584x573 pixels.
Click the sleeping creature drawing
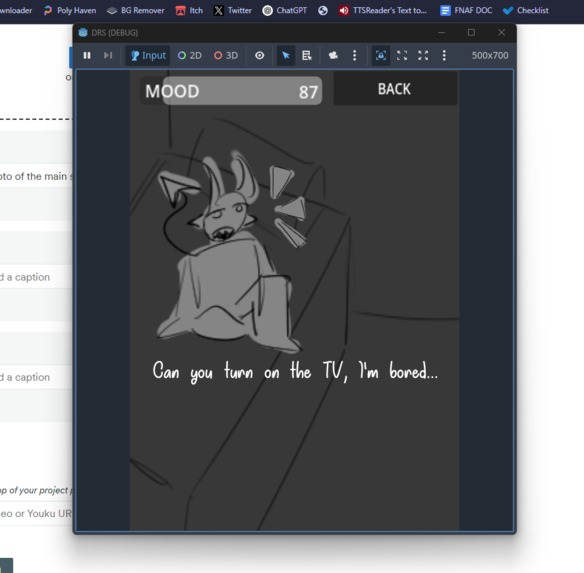(229, 250)
